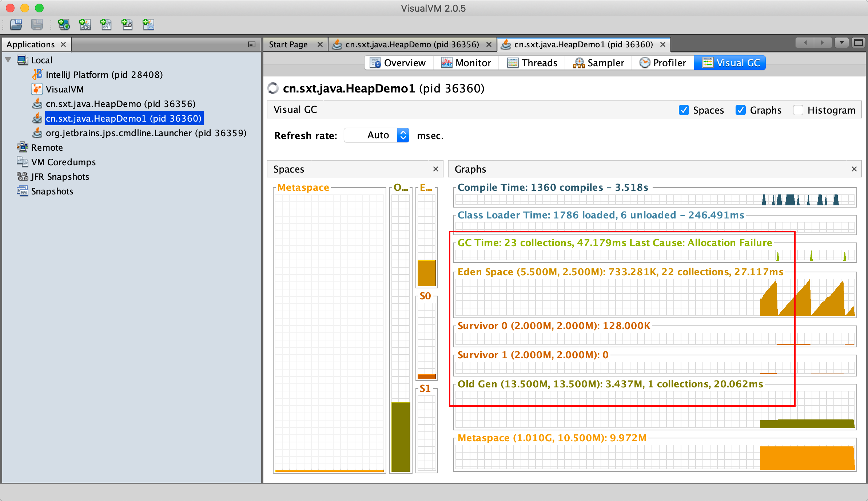Click the Add JFR Snapshot toolbar icon
868x501 pixels.
(x=127, y=24)
